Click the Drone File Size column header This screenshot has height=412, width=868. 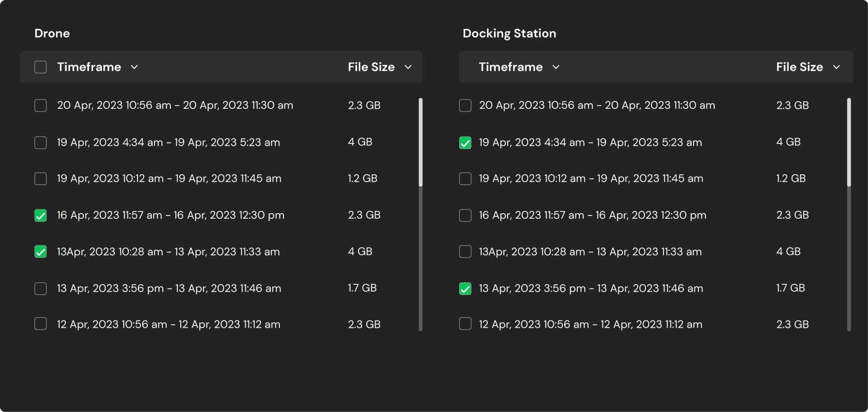(371, 67)
